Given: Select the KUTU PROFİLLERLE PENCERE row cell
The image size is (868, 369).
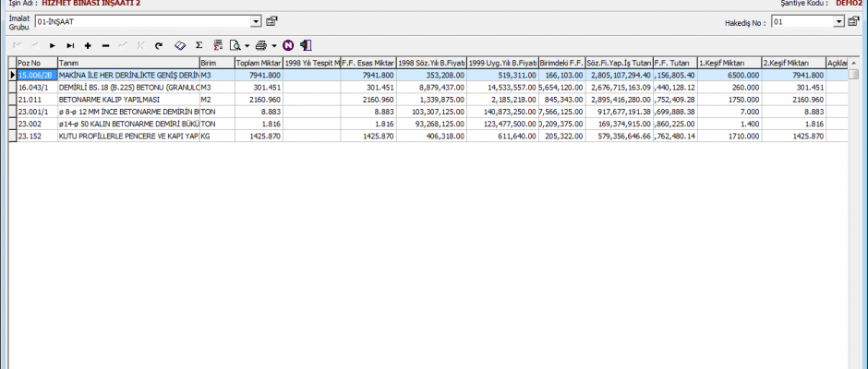Looking at the screenshot, I should click(x=127, y=135).
